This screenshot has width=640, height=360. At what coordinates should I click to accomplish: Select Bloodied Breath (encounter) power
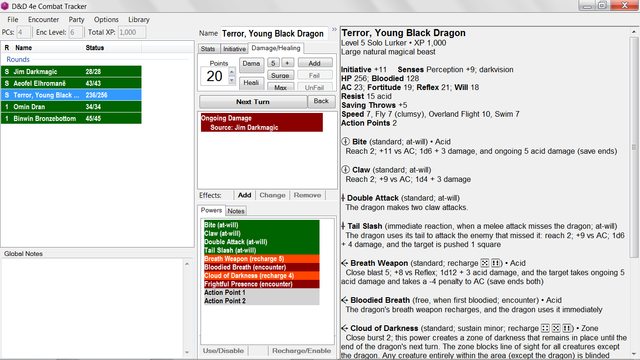[x=262, y=267]
